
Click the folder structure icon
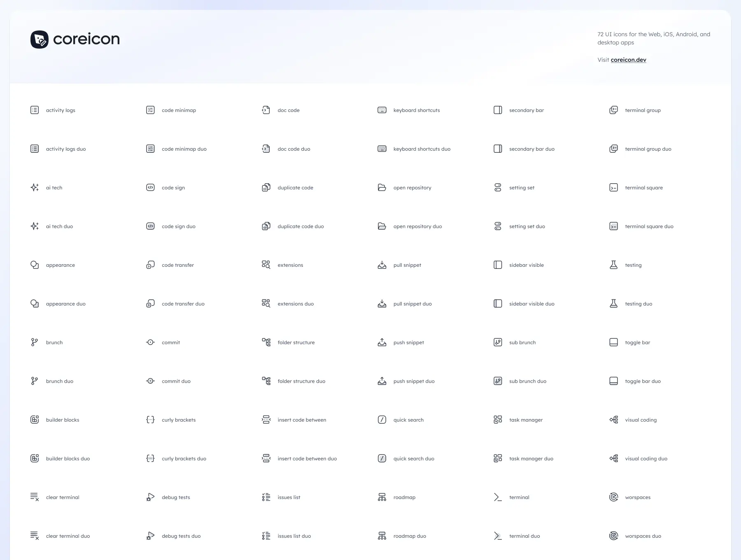(x=266, y=342)
